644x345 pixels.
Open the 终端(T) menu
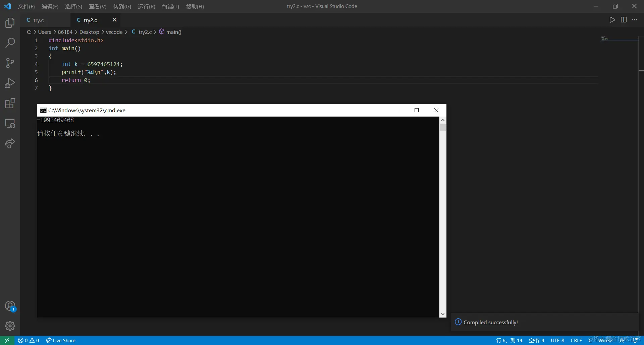coord(170,6)
